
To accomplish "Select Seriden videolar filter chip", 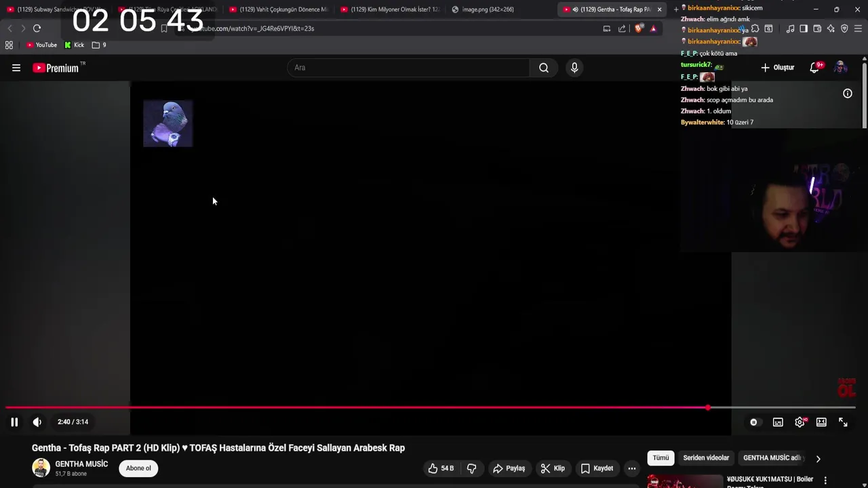I will point(706,458).
